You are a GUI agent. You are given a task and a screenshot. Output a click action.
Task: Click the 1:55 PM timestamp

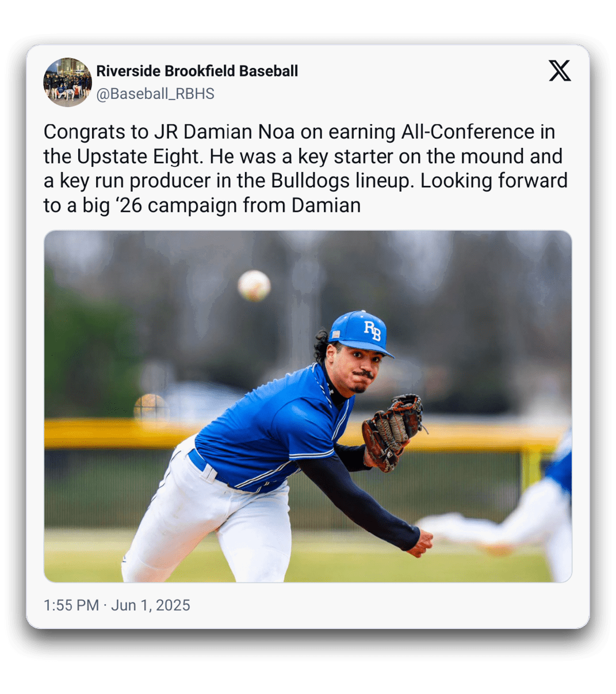[71, 605]
